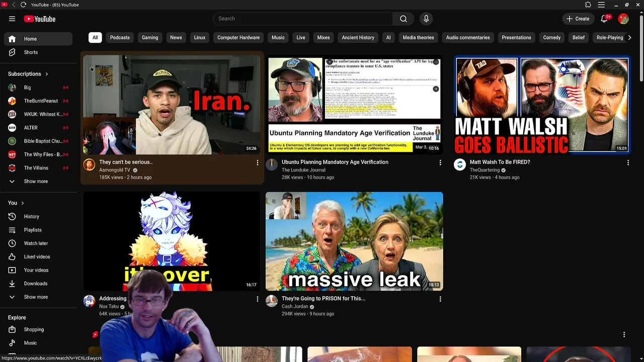Open Watch later in the sidebar
This screenshot has width=644, height=362.
(x=38, y=243)
